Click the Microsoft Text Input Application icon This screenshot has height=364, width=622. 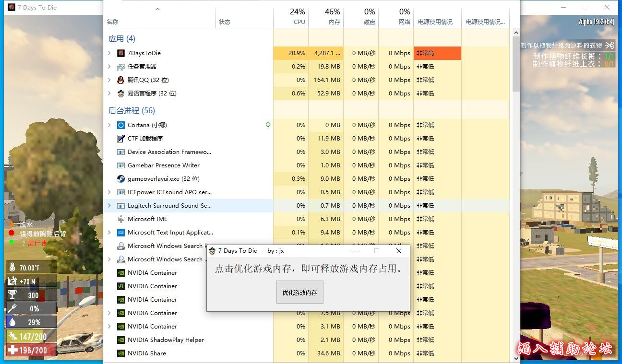point(121,233)
